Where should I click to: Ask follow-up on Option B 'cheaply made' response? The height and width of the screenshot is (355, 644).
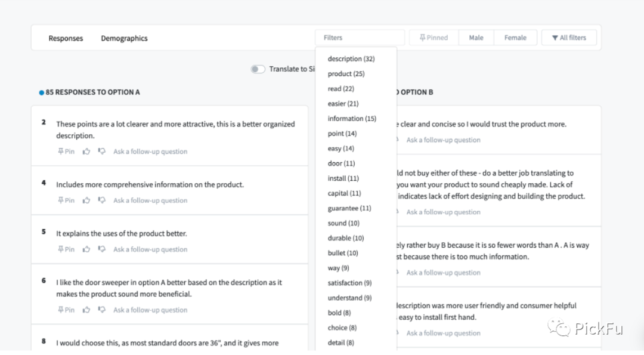coord(443,212)
